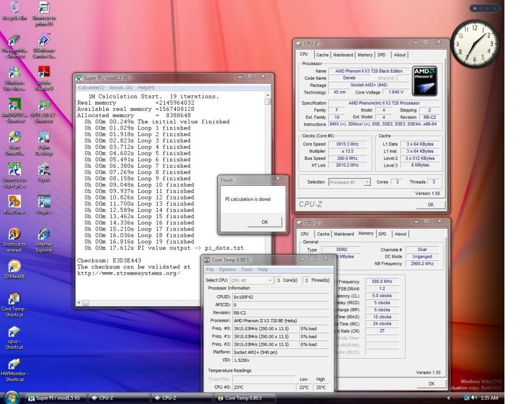Click the Windows Start orb
Viewport: 532px width, 404px height.
(x=11, y=397)
